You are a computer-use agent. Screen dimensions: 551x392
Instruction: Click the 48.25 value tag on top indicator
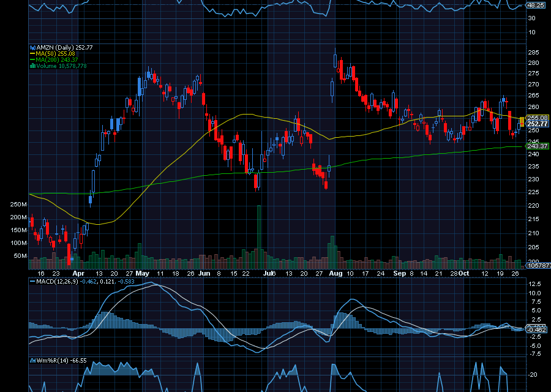point(536,6)
